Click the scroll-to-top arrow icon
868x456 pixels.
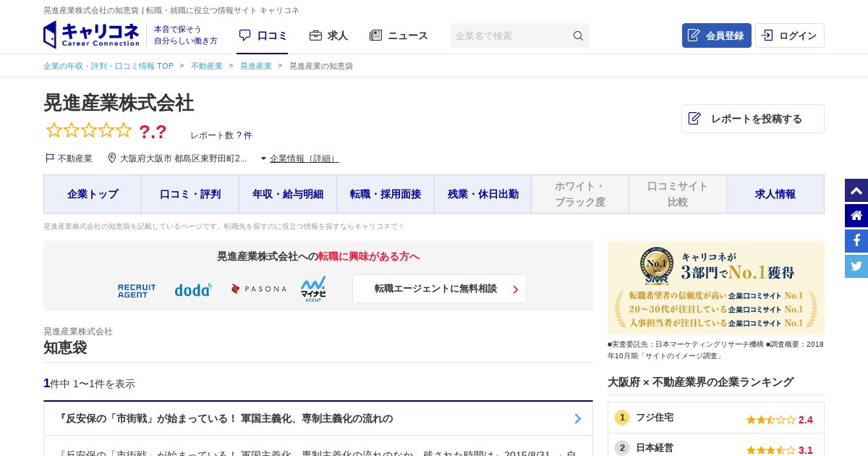[856, 191]
